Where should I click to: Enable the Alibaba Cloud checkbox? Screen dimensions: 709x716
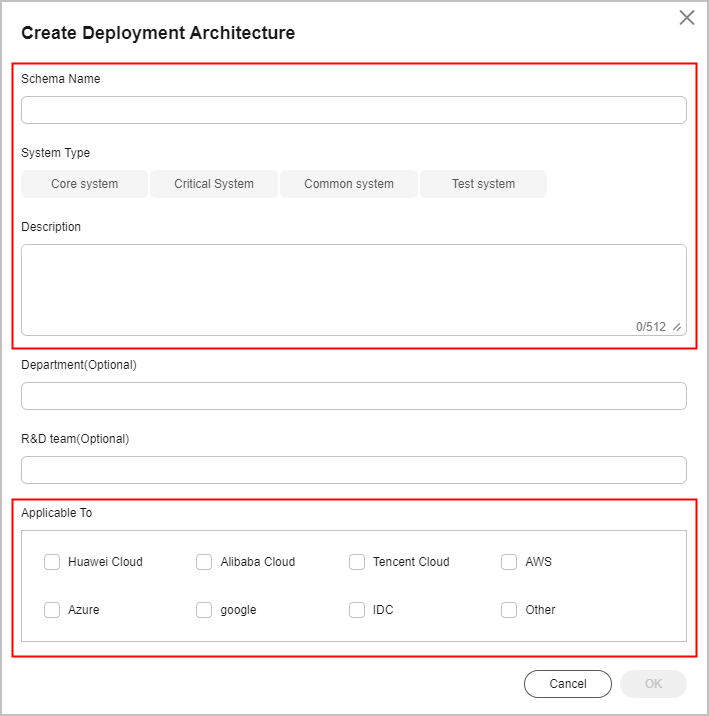(x=204, y=562)
